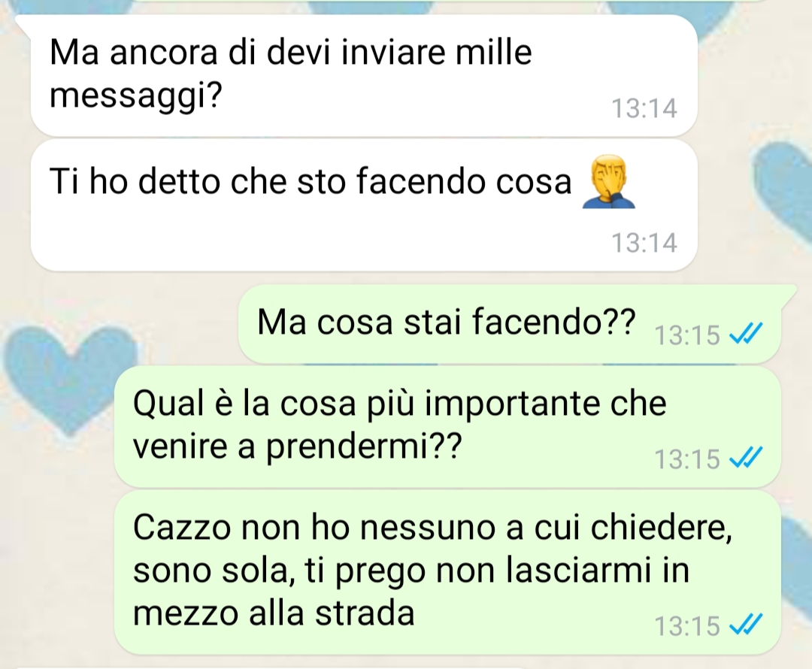
Task: Tap the 13:15 timestamp on the 'mezzo alla strada' bubble
Action: coord(688,625)
